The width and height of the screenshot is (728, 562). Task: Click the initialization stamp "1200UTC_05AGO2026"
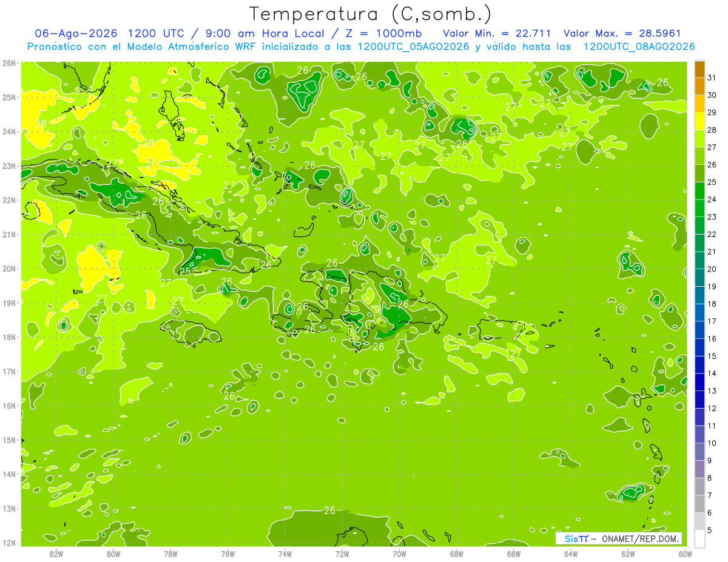tap(413, 47)
